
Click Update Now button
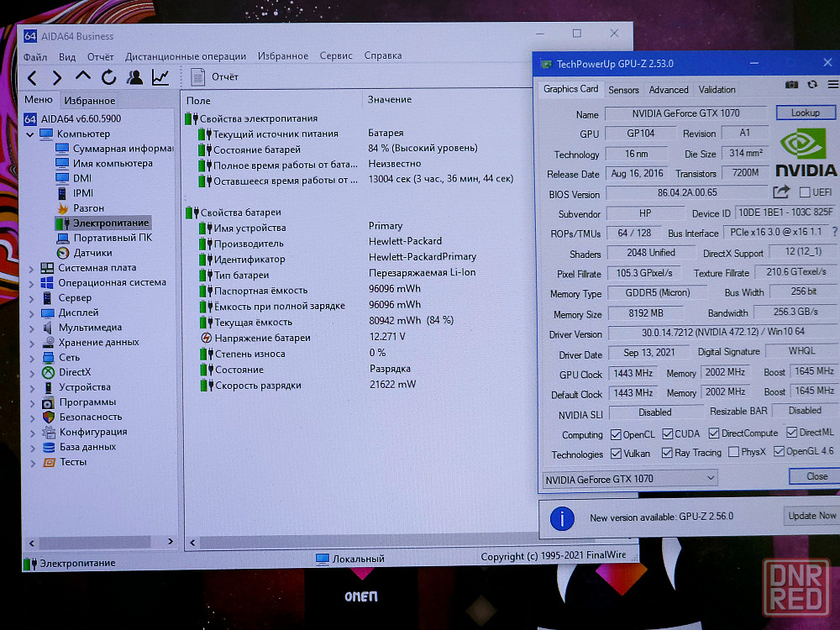(811, 516)
